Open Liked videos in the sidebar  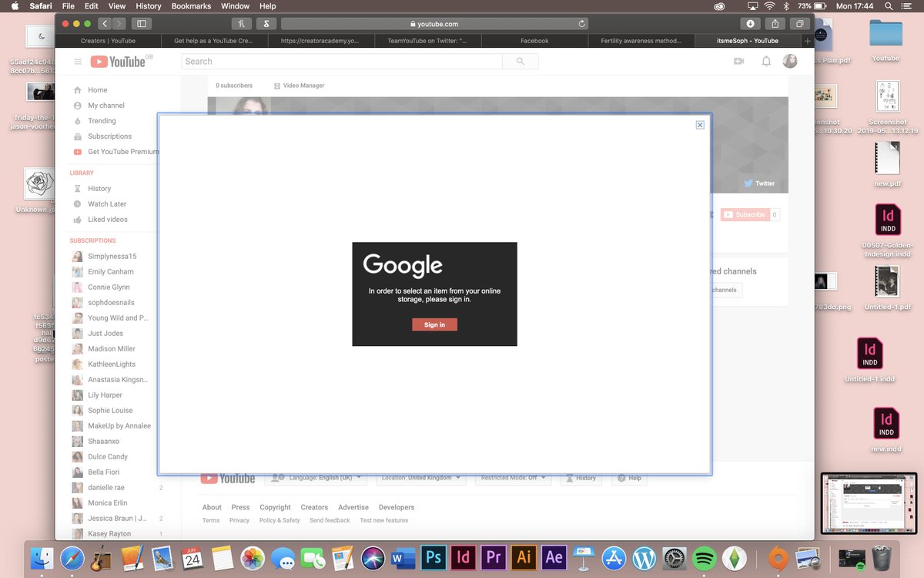pyautogui.click(x=108, y=220)
